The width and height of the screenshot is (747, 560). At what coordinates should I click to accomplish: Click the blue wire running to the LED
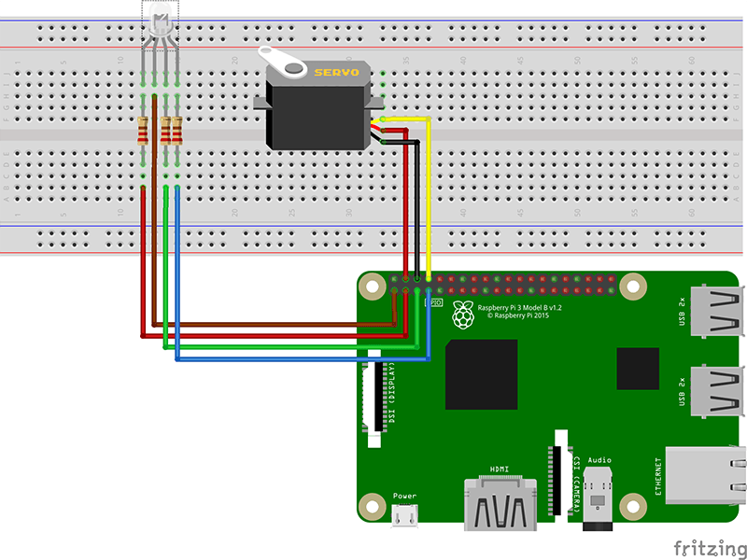pos(280,359)
